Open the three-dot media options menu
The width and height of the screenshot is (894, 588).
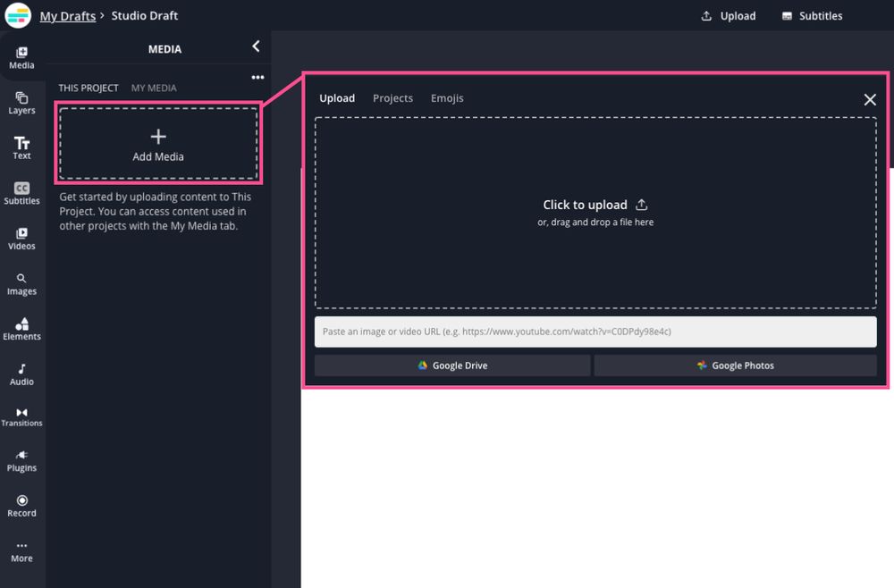point(257,78)
